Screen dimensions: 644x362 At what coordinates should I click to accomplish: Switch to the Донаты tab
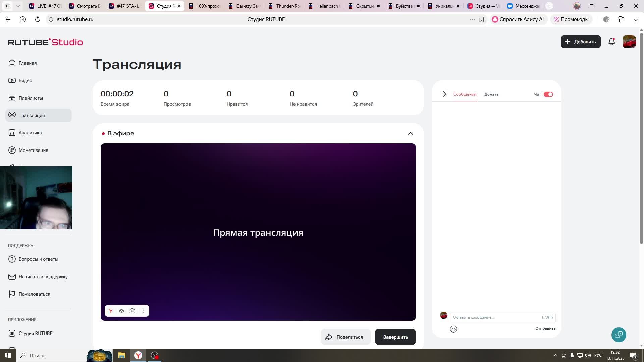491,94
